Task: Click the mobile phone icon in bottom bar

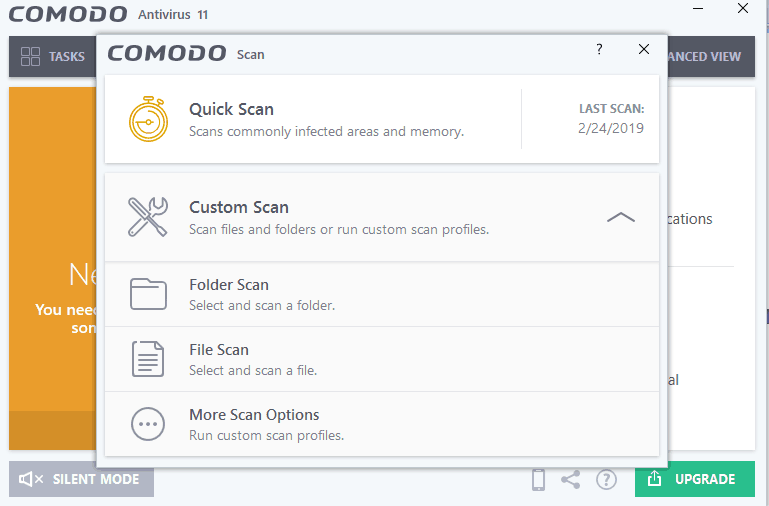Action: (538, 479)
